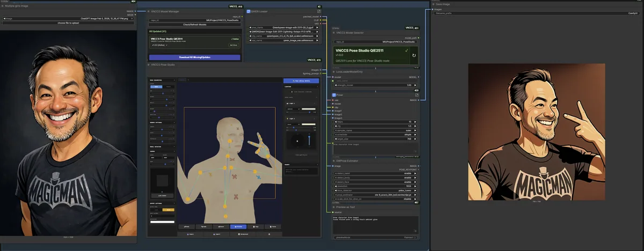Open the bbox_detector dropdown

[376, 191]
